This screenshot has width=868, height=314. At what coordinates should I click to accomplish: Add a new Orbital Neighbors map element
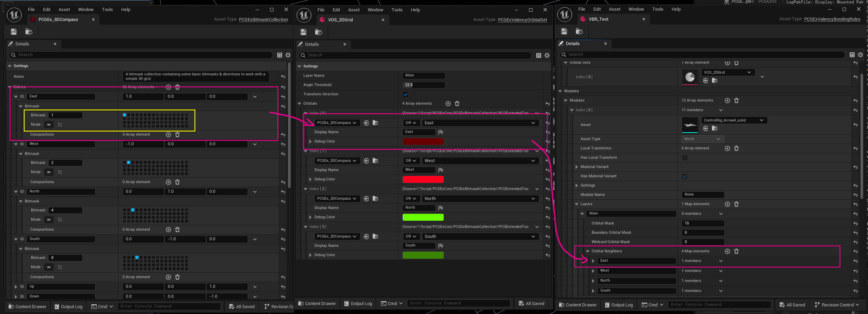pos(727,251)
